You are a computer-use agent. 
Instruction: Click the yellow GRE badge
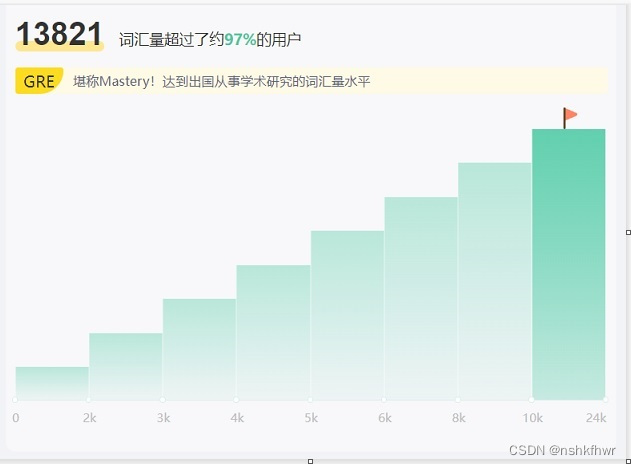point(39,81)
